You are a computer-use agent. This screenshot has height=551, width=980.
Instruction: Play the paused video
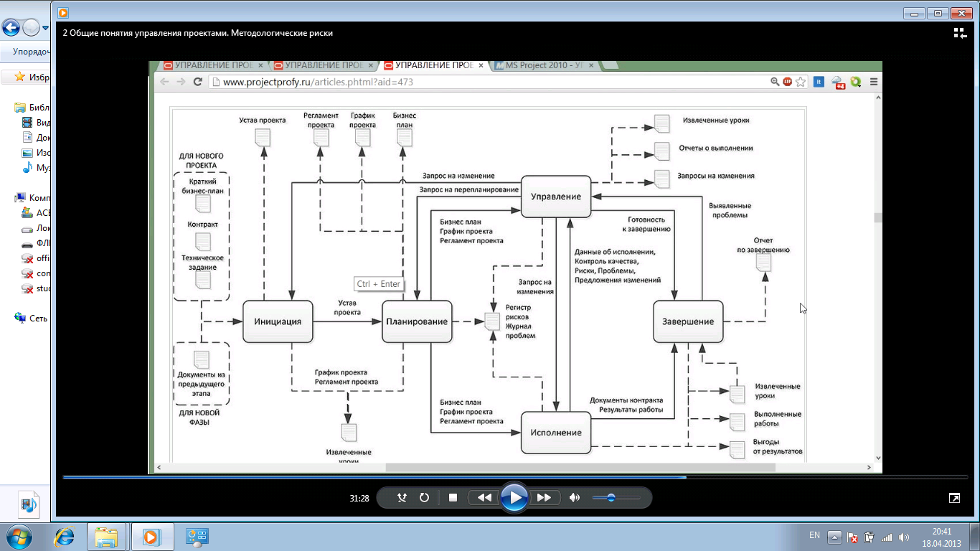tap(514, 497)
